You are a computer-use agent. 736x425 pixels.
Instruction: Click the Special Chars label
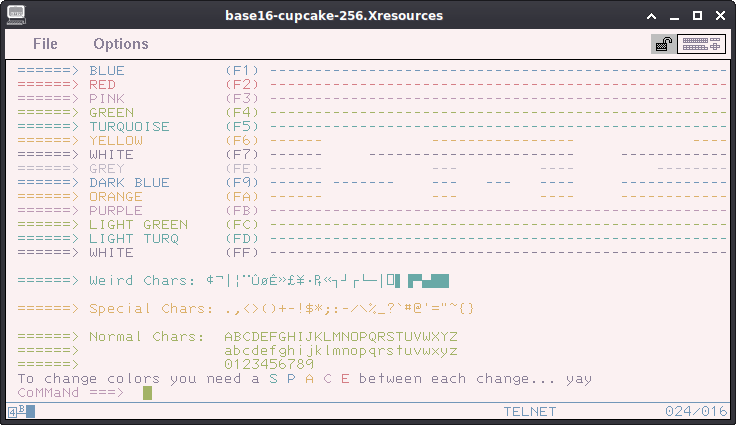click(x=152, y=309)
